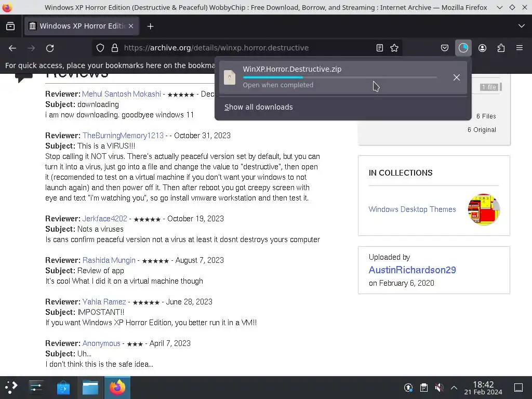Click the 6 Original link

point(482,129)
